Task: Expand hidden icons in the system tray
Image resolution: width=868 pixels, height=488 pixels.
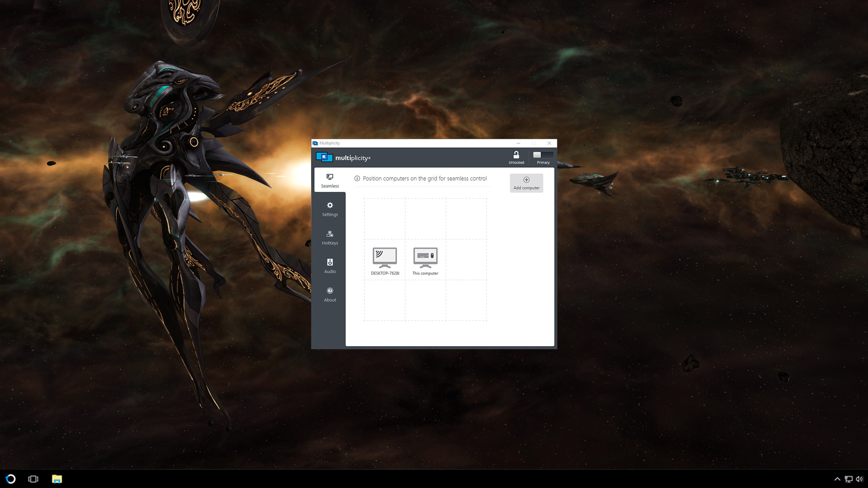Action: coord(837,479)
